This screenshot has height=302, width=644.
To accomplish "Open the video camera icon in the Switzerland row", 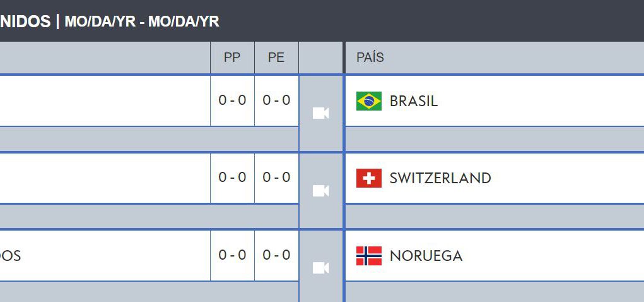I will [x=321, y=191].
